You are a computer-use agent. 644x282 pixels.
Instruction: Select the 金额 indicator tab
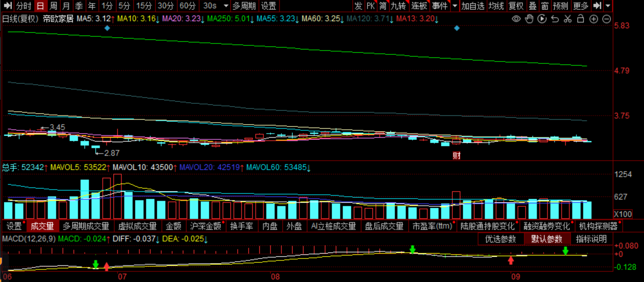click(x=174, y=226)
